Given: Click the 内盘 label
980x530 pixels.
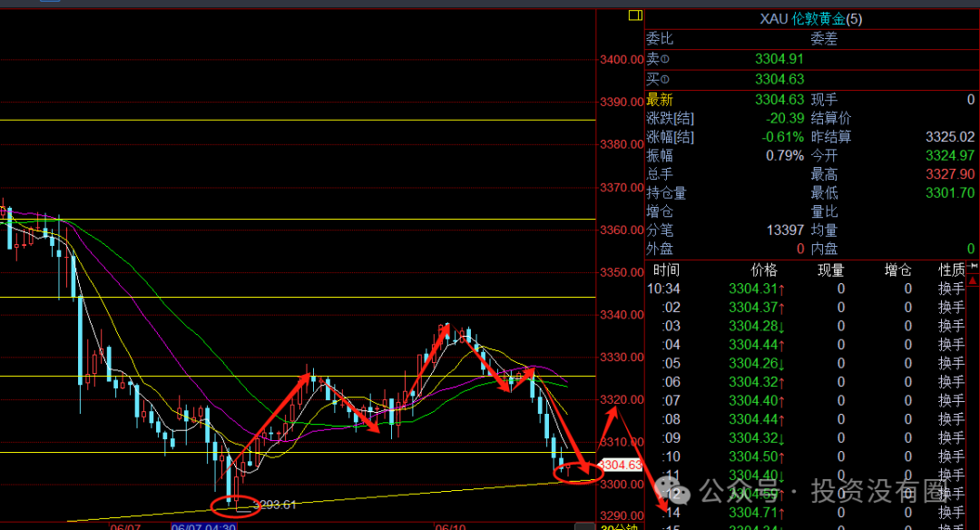Looking at the screenshot, I should (824, 249).
